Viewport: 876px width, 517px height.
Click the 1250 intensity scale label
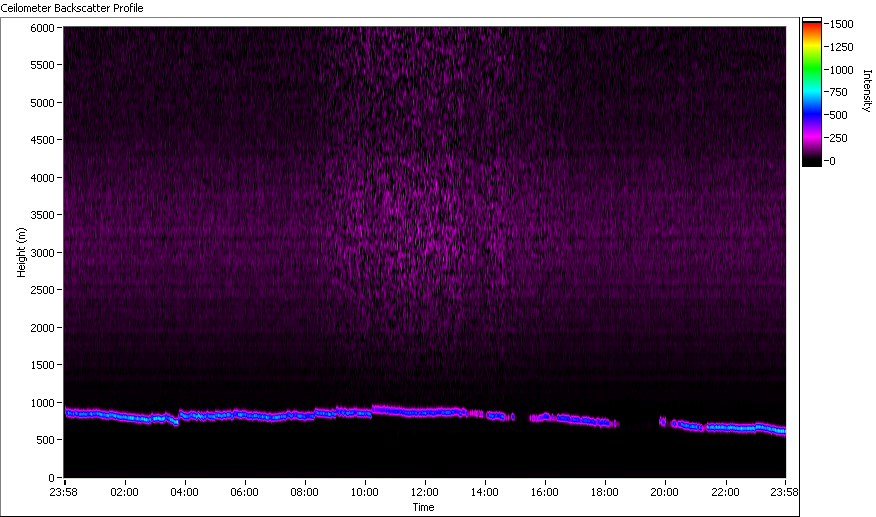tap(841, 47)
